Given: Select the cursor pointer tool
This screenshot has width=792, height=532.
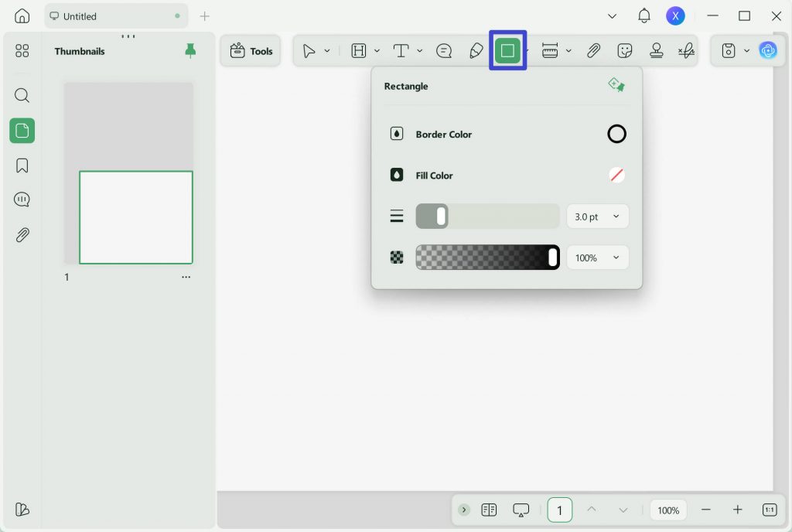Looking at the screenshot, I should click(309, 51).
